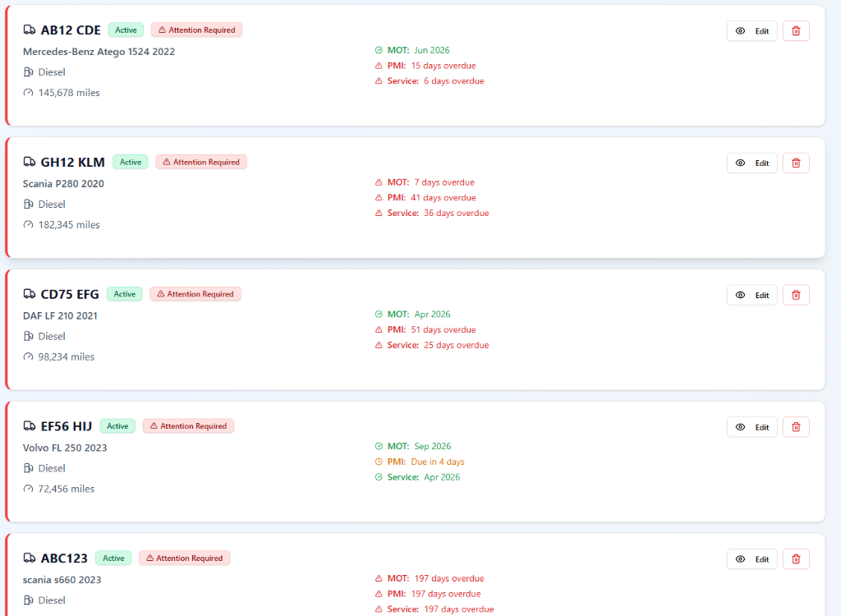841x616 pixels.
Task: Click truck icon beside EF56 HIJ
Action: tap(30, 425)
